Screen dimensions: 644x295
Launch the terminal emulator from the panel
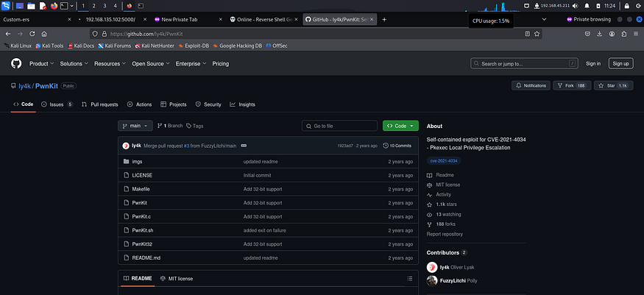[63, 6]
